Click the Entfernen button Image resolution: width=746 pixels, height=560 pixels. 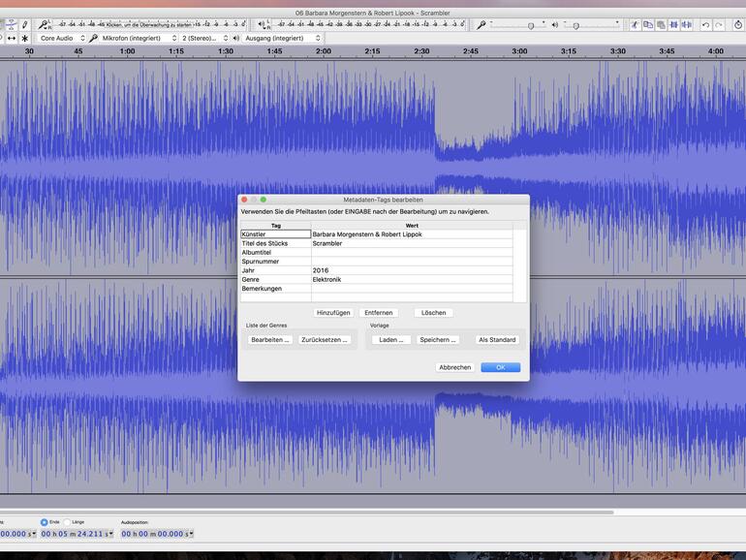click(x=379, y=313)
